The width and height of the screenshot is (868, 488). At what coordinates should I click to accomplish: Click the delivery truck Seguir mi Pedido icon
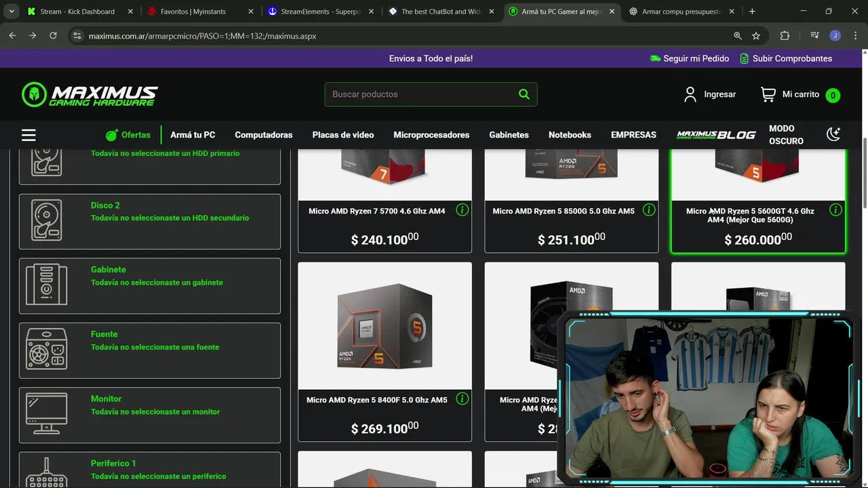click(655, 58)
